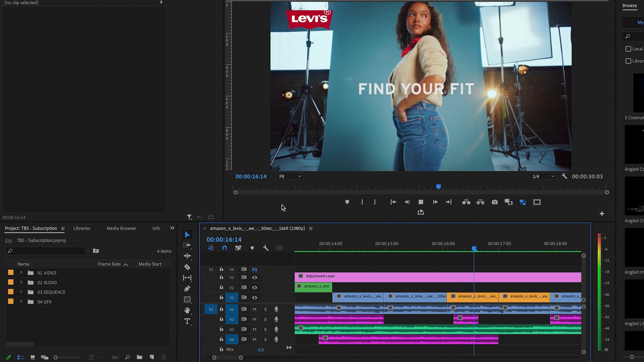
Task: Select the Razor tool
Action: click(187, 267)
